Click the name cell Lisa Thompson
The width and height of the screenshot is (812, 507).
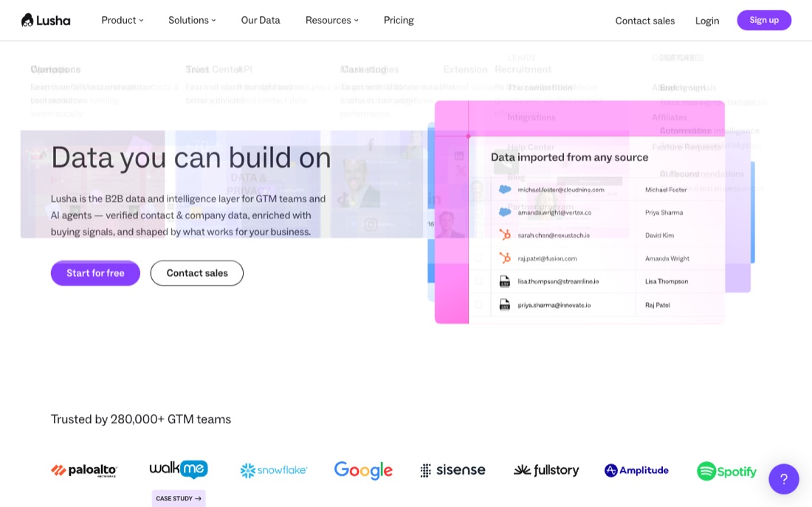pyautogui.click(x=667, y=281)
